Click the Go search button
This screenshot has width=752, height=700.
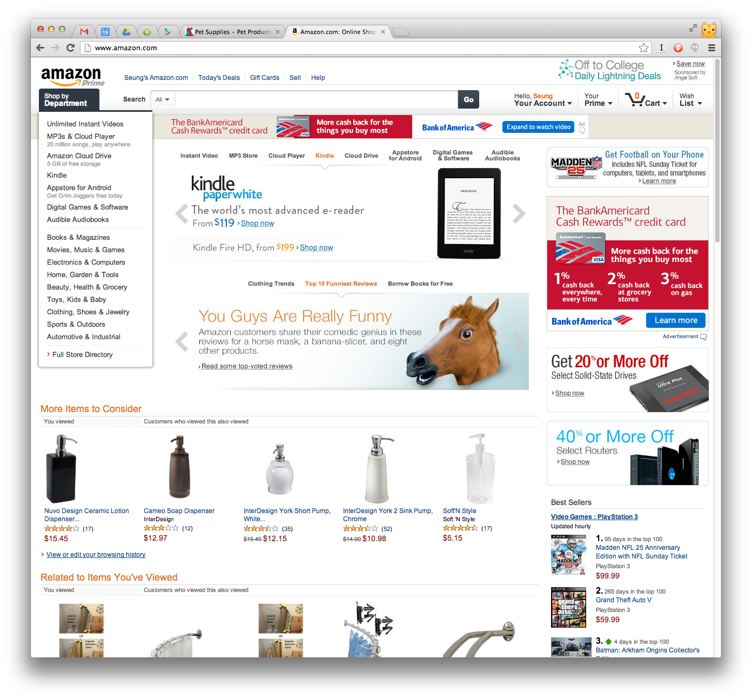(x=468, y=99)
